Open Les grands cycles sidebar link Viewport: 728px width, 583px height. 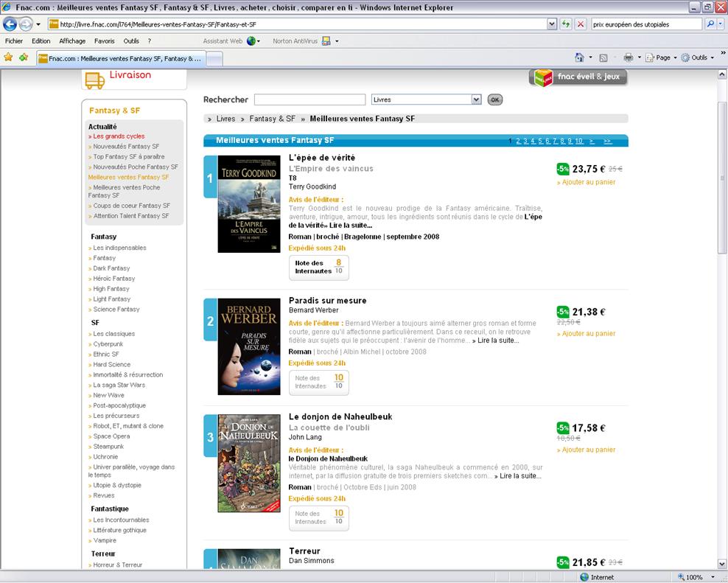(119, 136)
